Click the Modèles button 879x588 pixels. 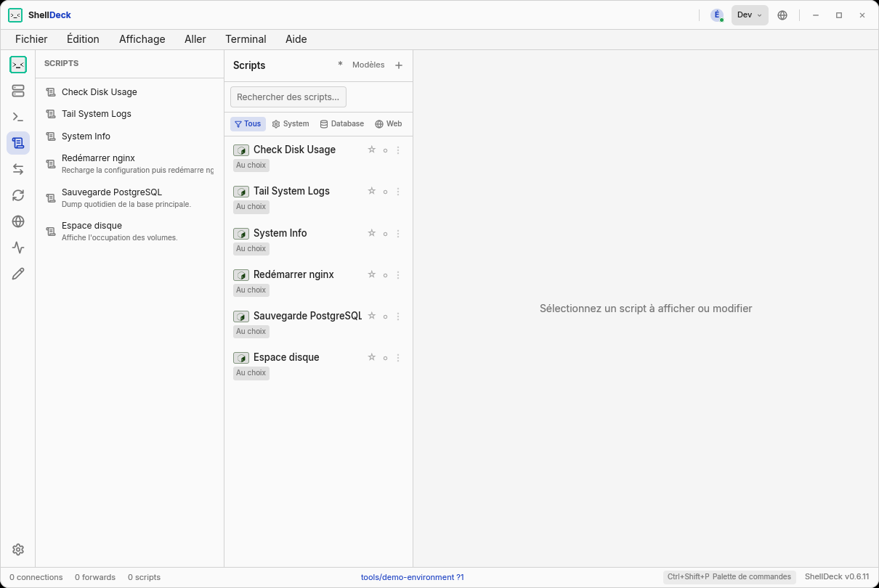click(x=368, y=65)
